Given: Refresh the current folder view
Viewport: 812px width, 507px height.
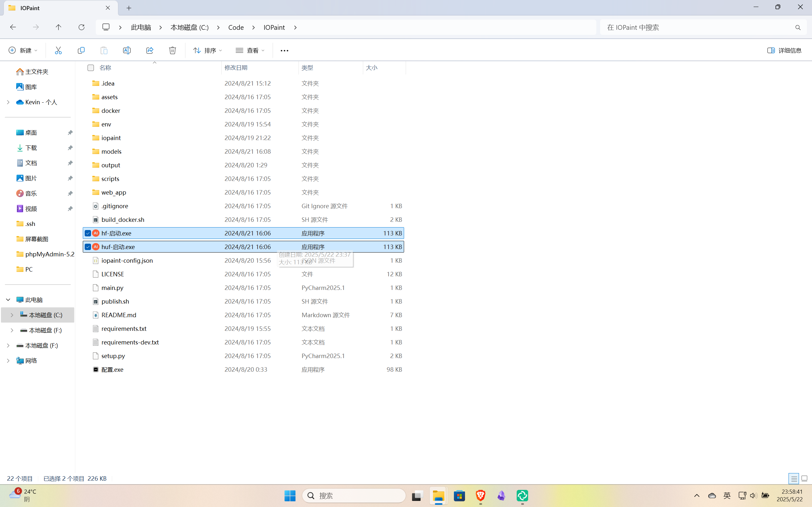Looking at the screenshot, I should pyautogui.click(x=81, y=27).
